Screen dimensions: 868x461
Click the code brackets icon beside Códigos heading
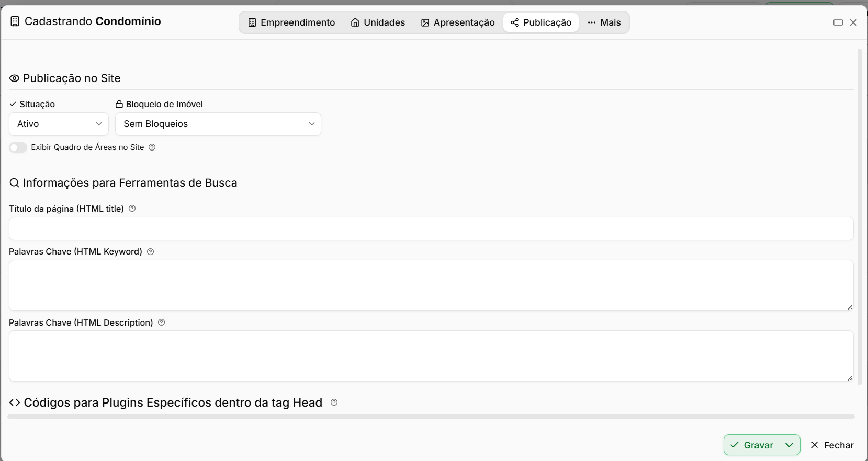[x=15, y=402]
